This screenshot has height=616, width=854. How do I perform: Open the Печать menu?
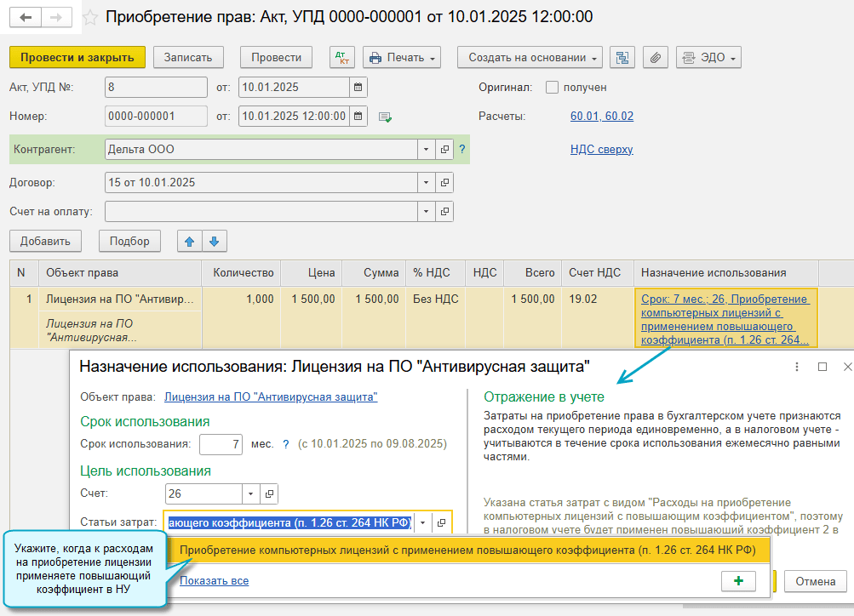402,58
